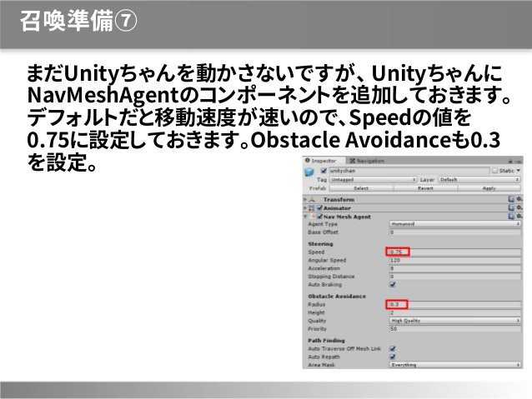
Task: Click the Radius property label
Action: click(x=316, y=304)
